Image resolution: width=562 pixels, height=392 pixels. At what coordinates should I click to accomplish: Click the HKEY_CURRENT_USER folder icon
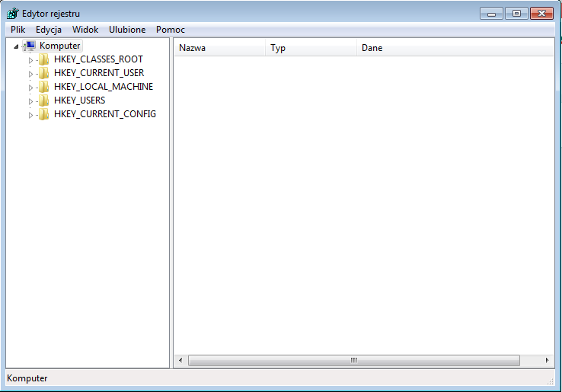coord(44,73)
